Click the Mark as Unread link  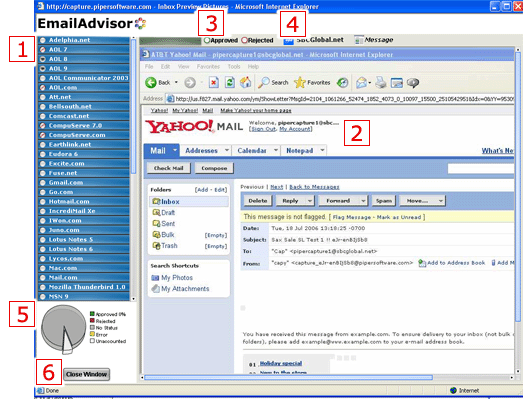click(399, 217)
